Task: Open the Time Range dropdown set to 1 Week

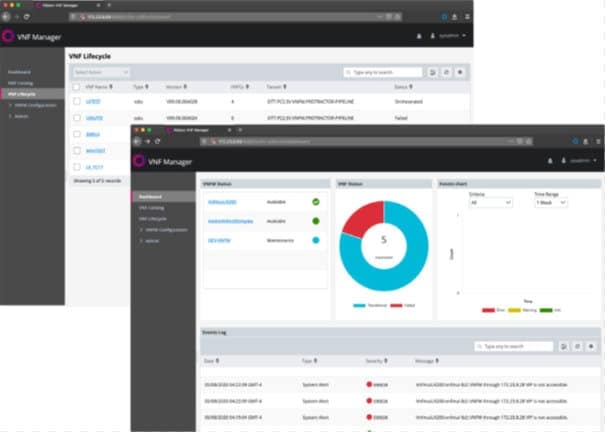Action: click(x=551, y=202)
